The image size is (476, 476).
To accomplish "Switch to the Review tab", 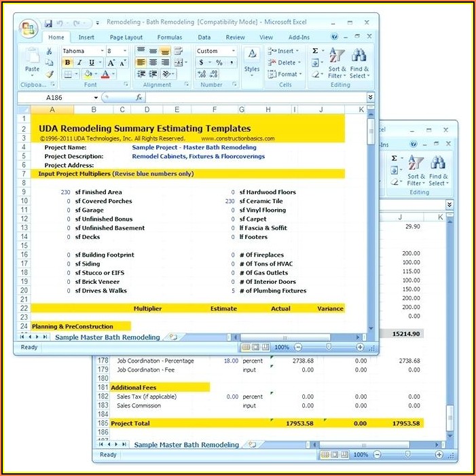I will (x=235, y=37).
